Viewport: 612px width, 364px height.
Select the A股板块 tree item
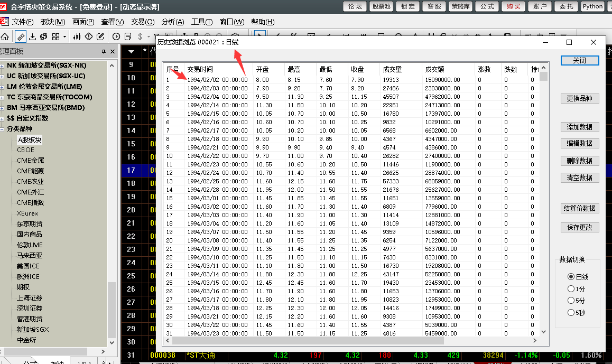point(30,139)
